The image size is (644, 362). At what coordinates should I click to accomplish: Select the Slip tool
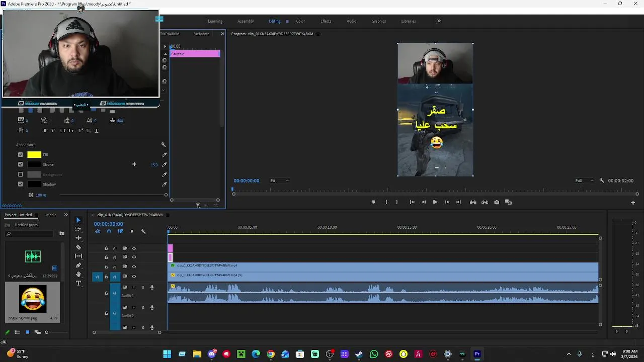click(x=78, y=256)
